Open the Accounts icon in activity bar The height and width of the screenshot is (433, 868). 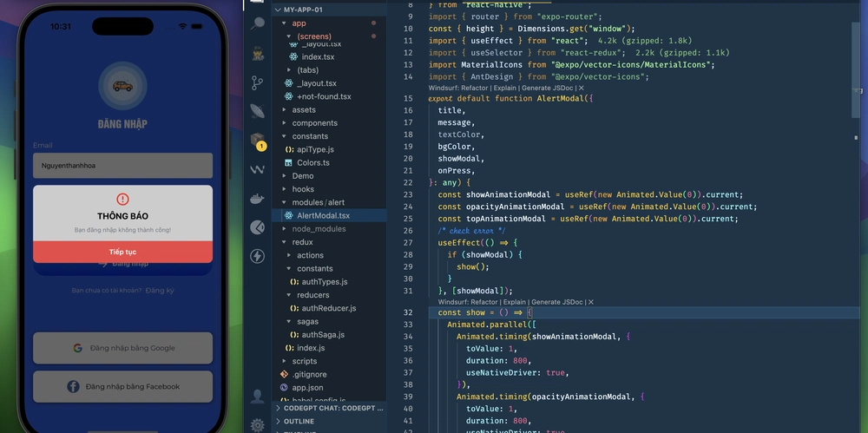258,396
